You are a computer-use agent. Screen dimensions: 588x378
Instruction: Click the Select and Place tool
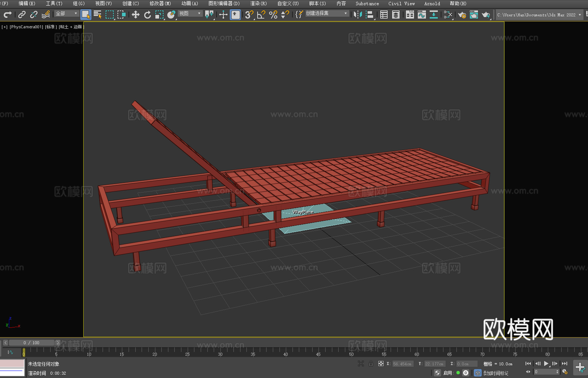coord(171,14)
